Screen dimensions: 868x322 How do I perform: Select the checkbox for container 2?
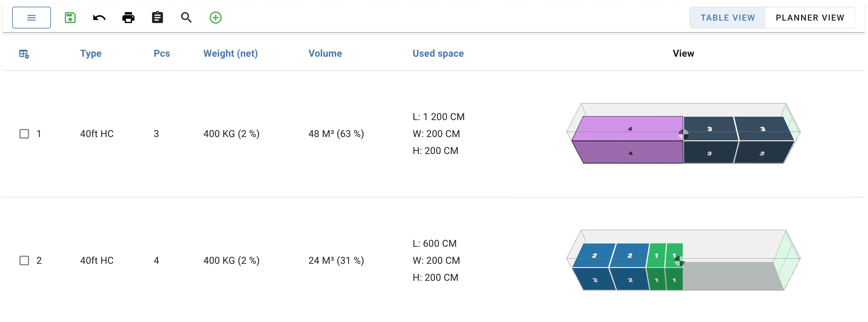click(24, 261)
